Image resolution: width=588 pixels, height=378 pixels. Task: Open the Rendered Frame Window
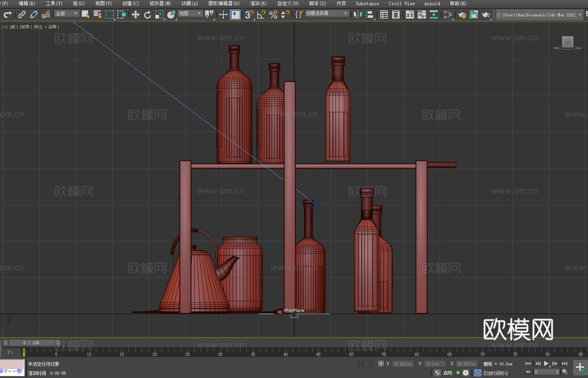click(x=474, y=14)
